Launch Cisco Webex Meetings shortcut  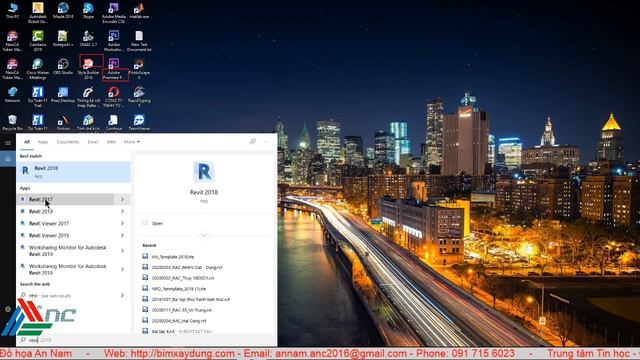[38, 69]
